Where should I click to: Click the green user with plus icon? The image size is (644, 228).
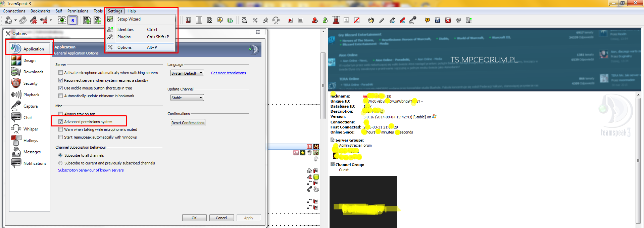coord(325,21)
